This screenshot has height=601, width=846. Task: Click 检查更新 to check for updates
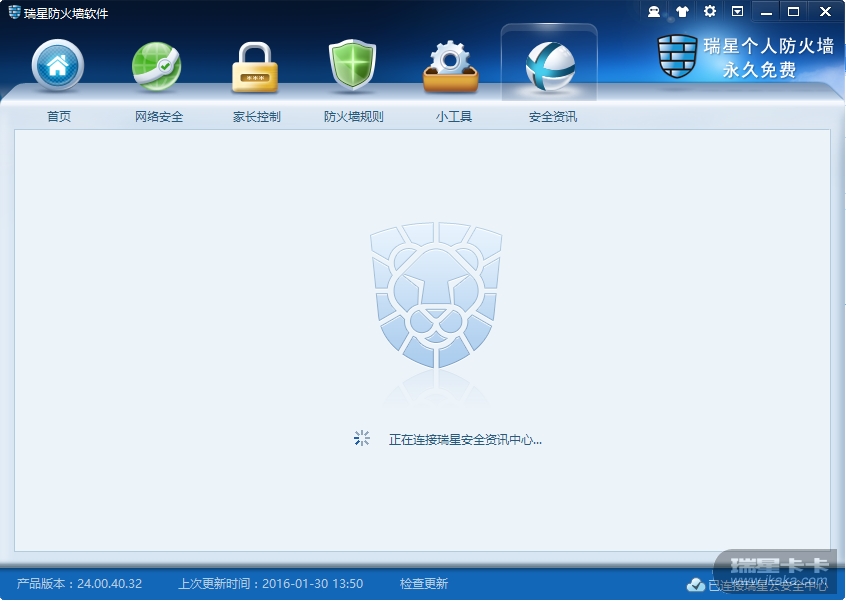(424, 584)
